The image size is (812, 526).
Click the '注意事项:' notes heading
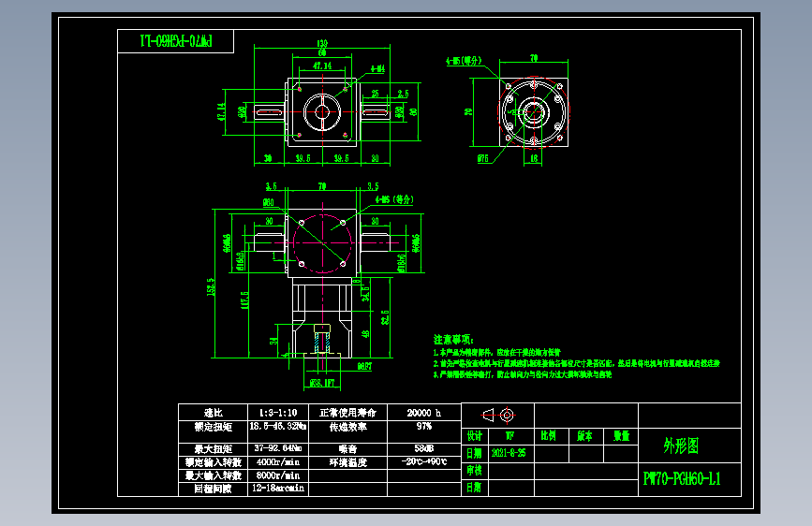[x=453, y=340]
